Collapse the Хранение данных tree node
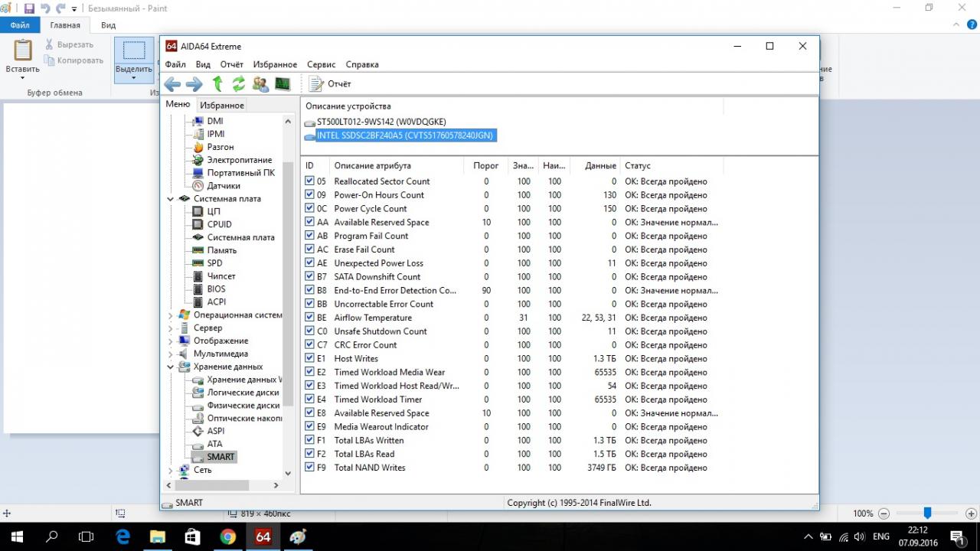Screen dimensions: 980x551 (x=171, y=367)
